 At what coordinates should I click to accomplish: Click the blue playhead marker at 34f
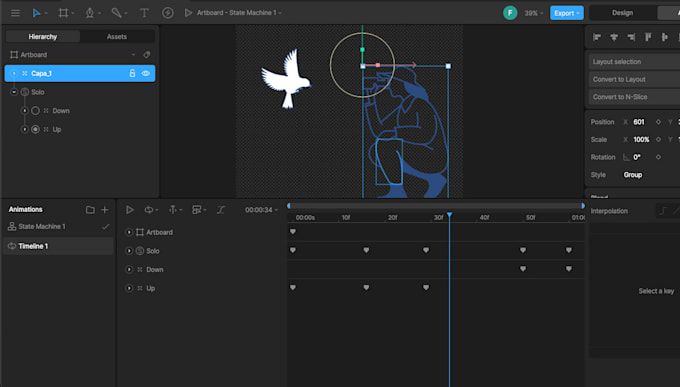coord(449,215)
